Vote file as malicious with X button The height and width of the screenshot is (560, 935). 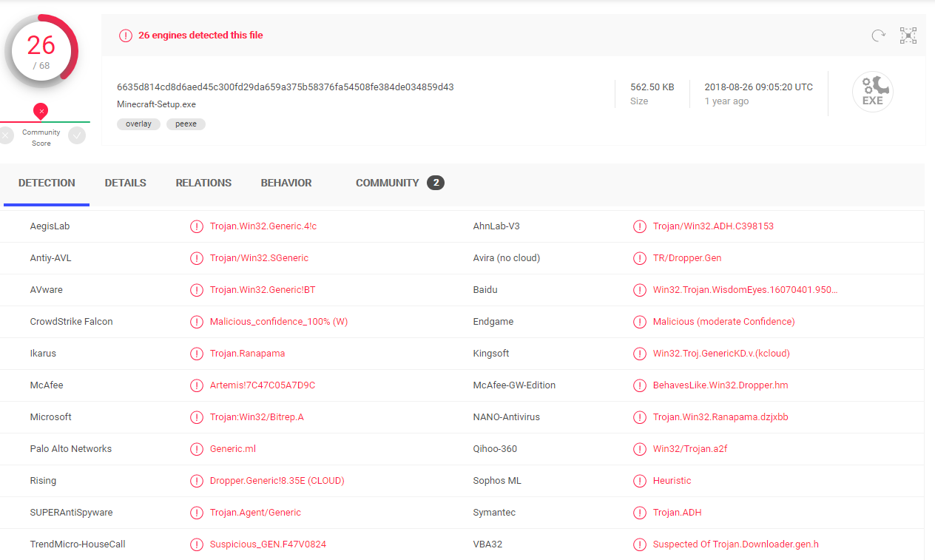pos(6,135)
